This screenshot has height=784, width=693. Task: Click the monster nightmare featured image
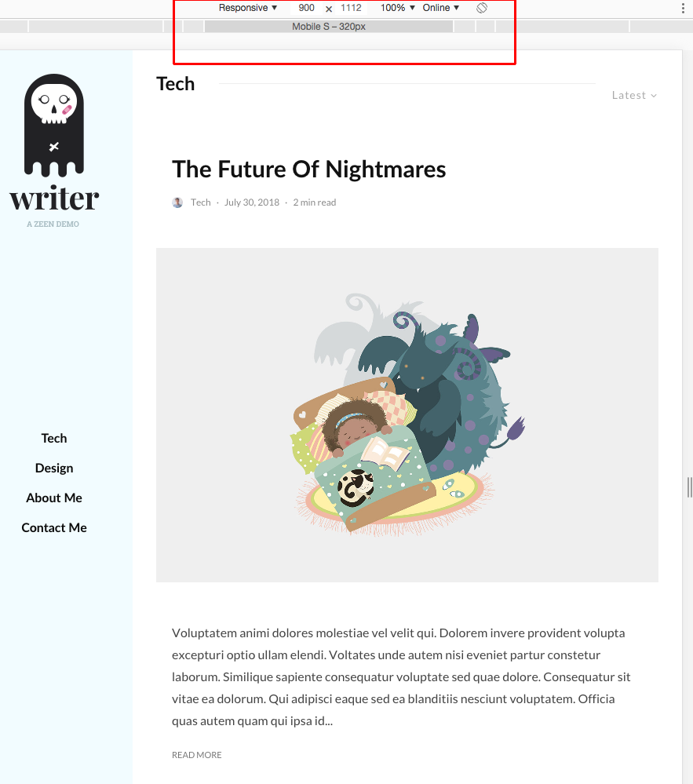pyautogui.click(x=407, y=415)
